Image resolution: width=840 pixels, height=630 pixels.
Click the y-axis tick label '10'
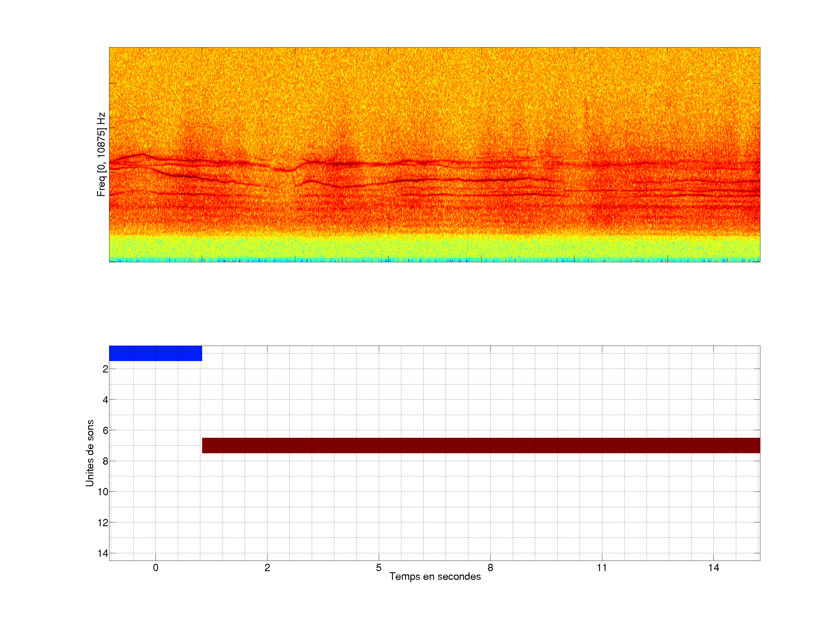tap(103, 492)
